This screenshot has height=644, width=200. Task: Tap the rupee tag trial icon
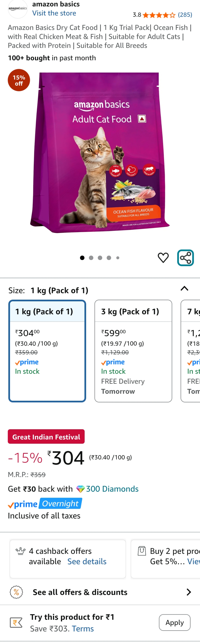pos(16,622)
